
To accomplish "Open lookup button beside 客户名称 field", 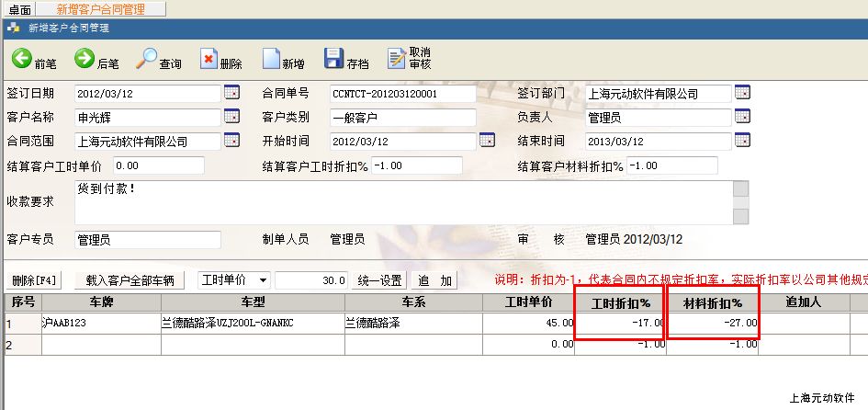I will tap(231, 117).
